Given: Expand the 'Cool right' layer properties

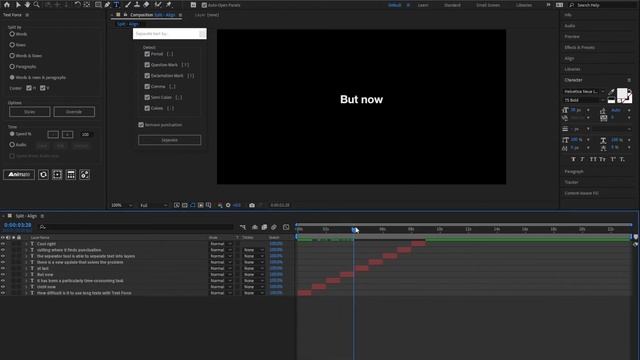Looking at the screenshot, I should [x=27, y=244].
